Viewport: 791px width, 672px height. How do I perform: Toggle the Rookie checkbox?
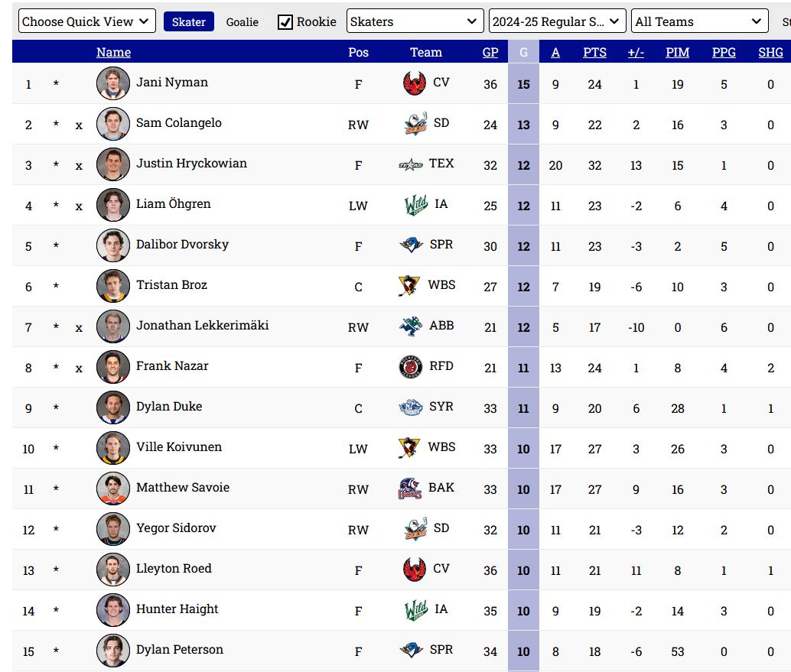tap(285, 22)
